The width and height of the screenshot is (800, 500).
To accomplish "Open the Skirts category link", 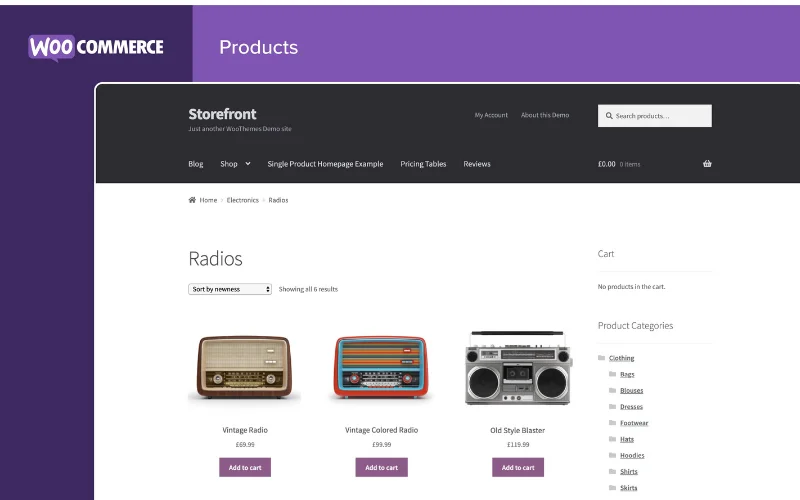I will tap(629, 488).
